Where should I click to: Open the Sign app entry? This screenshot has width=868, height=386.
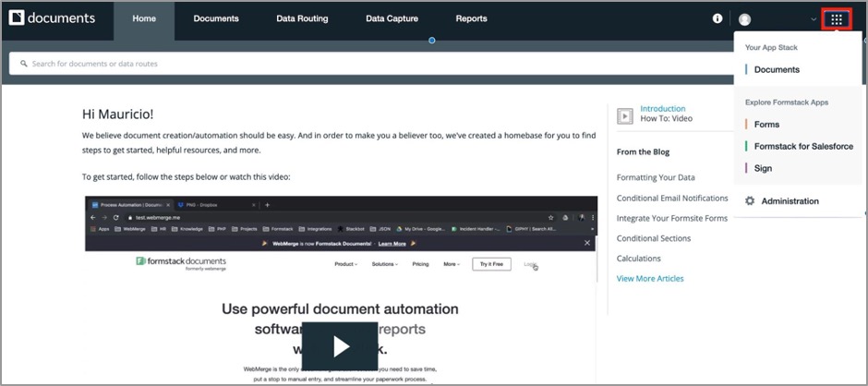coord(763,168)
